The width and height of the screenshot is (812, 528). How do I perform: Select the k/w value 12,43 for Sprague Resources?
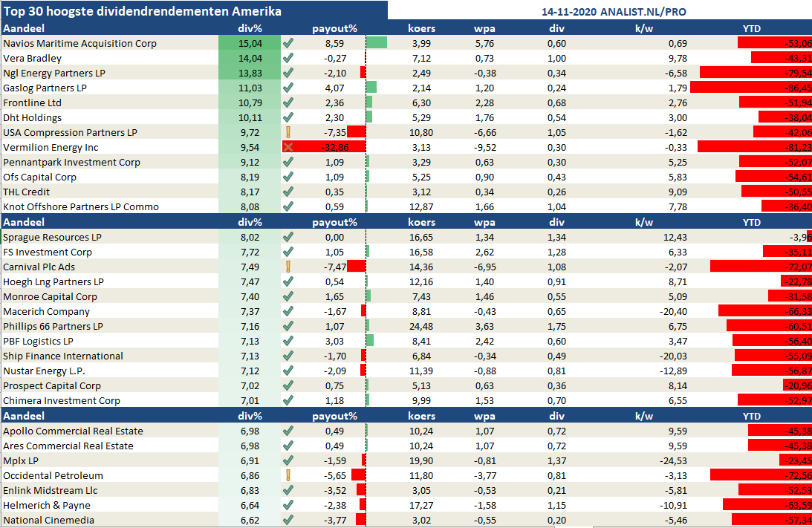pos(675,238)
